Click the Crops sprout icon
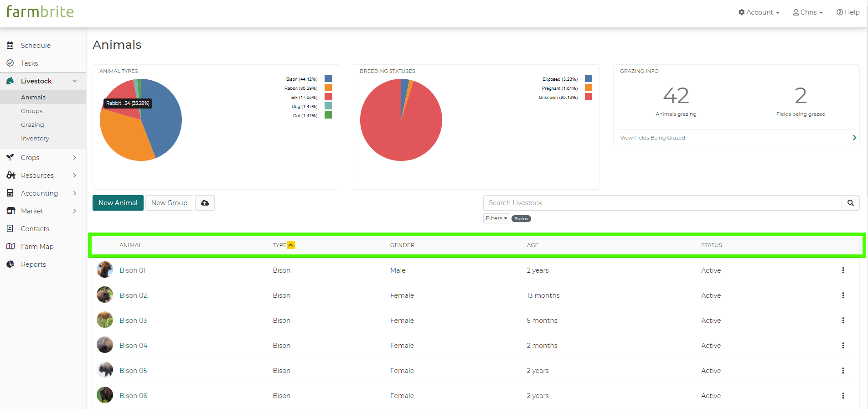 tap(10, 157)
